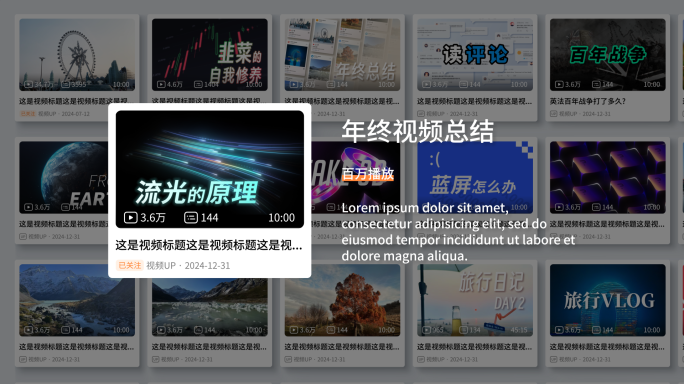Screen dimensions: 684x384
Task: Open the glacier lake mountain video thumbnail
Action: pyautogui.click(x=210, y=307)
